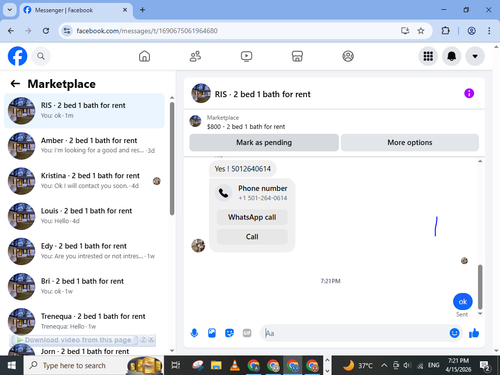Screen dimensions: 500x375
Task: Click the address bar URL
Action: coord(147,31)
